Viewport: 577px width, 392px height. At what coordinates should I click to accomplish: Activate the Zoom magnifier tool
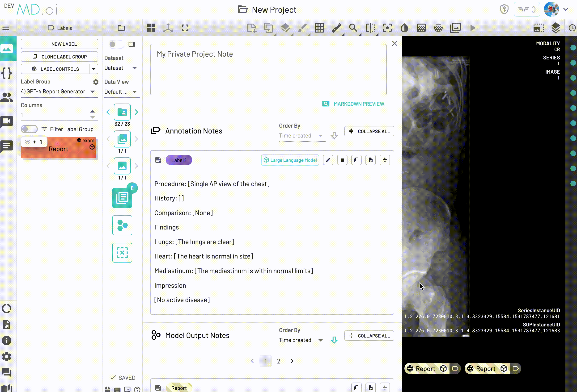353,28
